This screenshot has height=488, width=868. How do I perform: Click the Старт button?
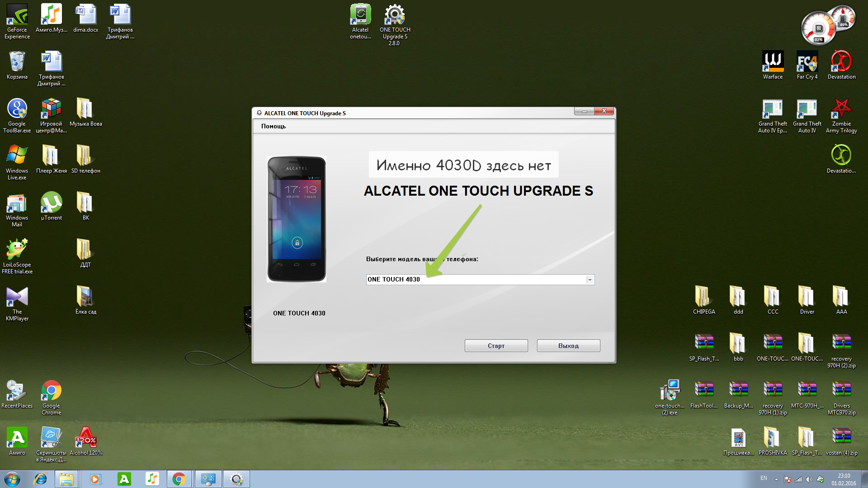496,346
